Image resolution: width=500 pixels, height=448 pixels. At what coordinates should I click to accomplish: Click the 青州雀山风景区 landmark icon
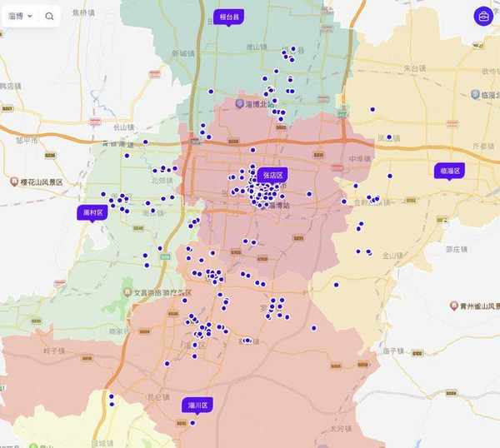click(454, 306)
